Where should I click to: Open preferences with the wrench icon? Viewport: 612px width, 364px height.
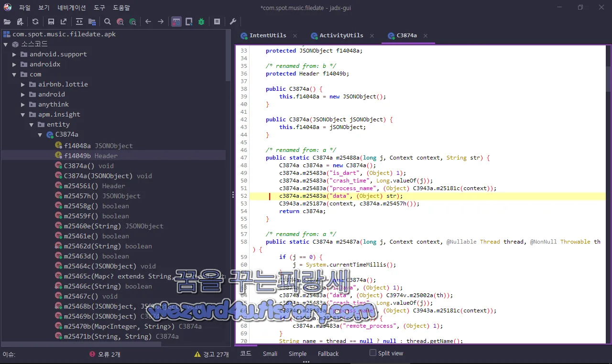[x=233, y=21]
